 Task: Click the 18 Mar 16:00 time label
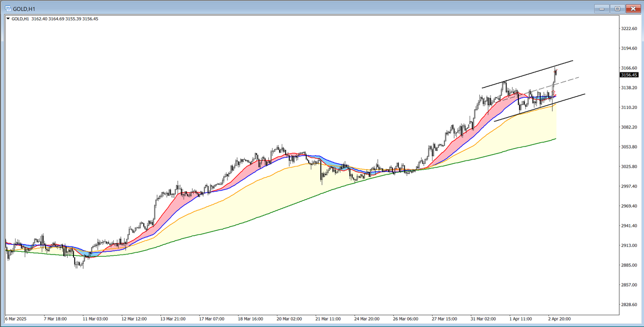pyautogui.click(x=251, y=318)
